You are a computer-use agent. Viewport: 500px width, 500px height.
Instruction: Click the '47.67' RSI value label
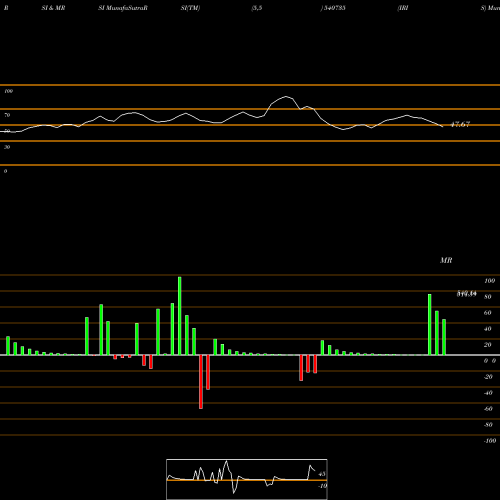pyautogui.click(x=460, y=124)
